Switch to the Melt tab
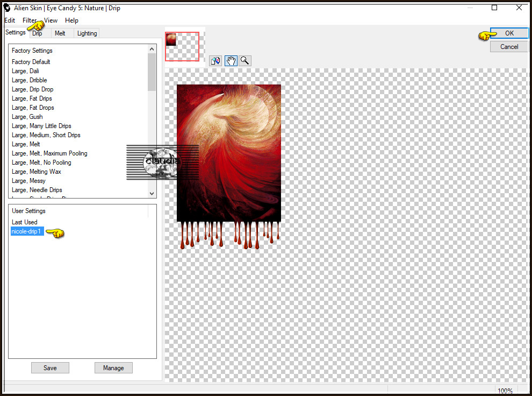The image size is (532, 396). pos(60,33)
